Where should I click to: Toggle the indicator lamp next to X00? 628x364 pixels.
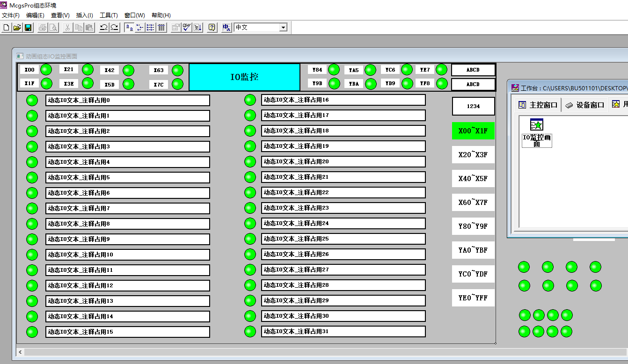coord(46,70)
